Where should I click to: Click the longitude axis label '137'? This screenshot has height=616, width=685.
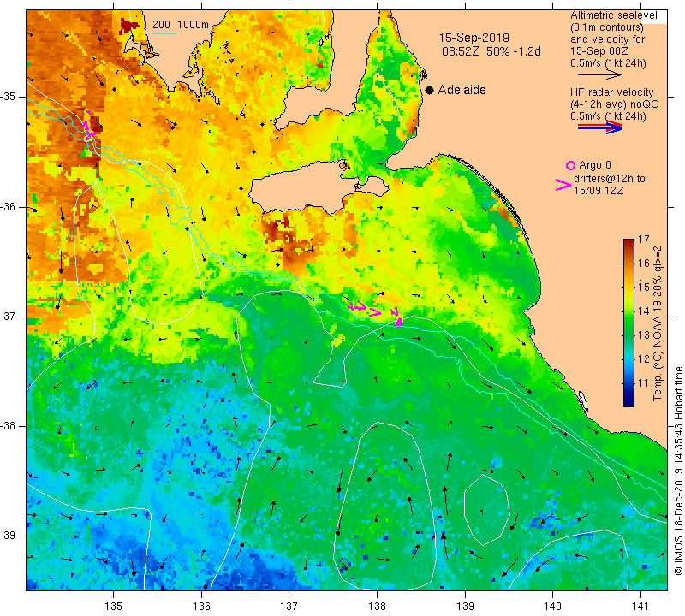(x=289, y=607)
